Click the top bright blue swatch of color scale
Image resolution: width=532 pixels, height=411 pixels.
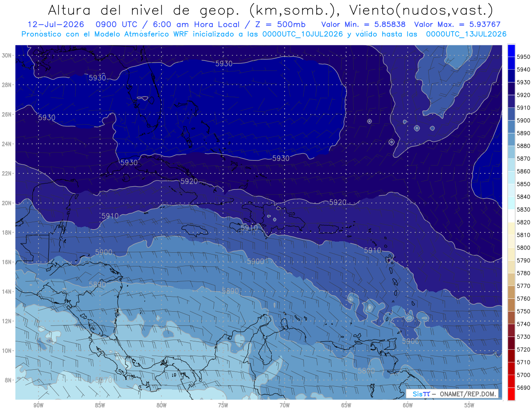[511, 51]
